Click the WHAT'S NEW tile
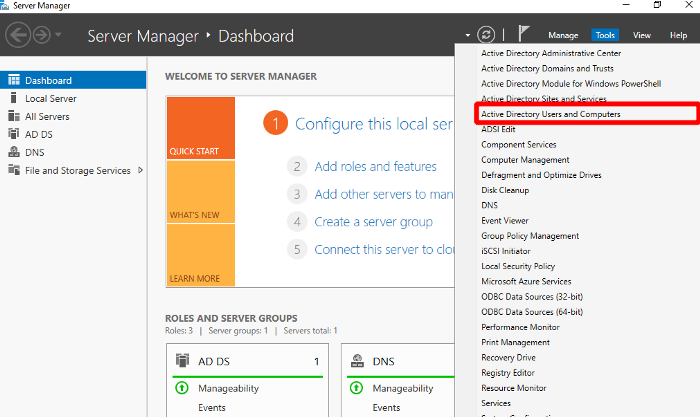This screenshot has height=417, width=700. pyautogui.click(x=201, y=192)
